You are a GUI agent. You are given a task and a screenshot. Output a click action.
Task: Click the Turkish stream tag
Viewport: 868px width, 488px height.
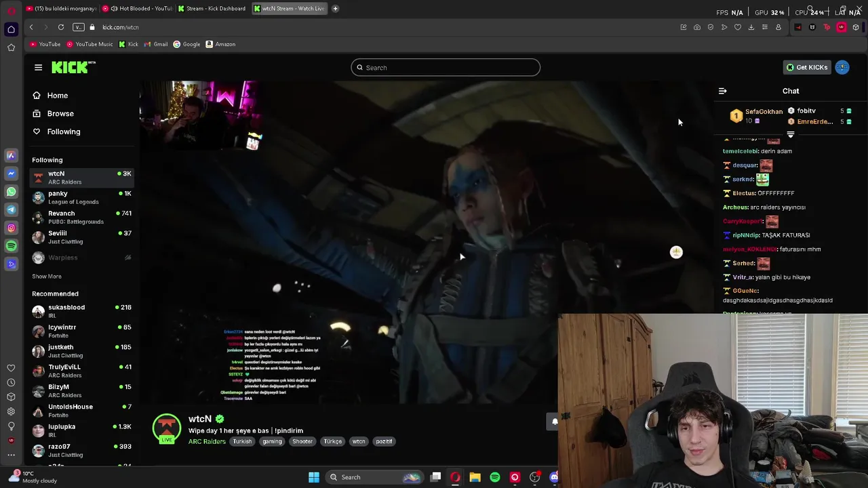pyautogui.click(x=242, y=441)
